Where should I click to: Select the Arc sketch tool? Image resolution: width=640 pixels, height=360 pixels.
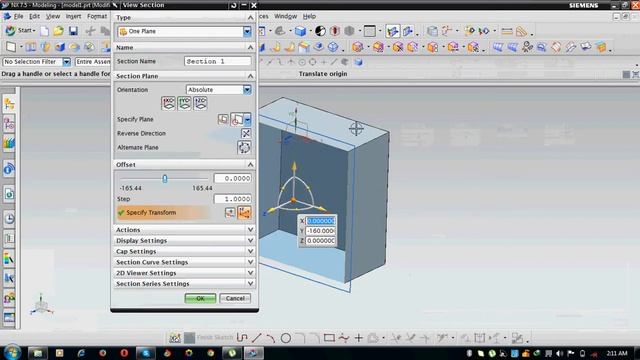click(x=271, y=338)
